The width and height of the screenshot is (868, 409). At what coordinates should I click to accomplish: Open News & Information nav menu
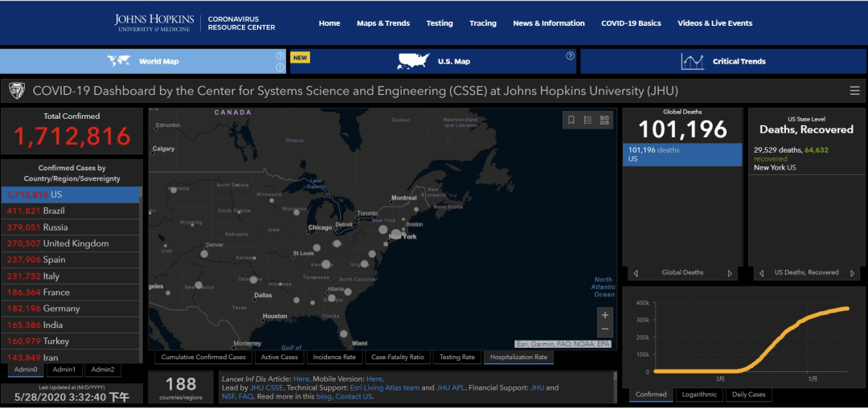[549, 23]
